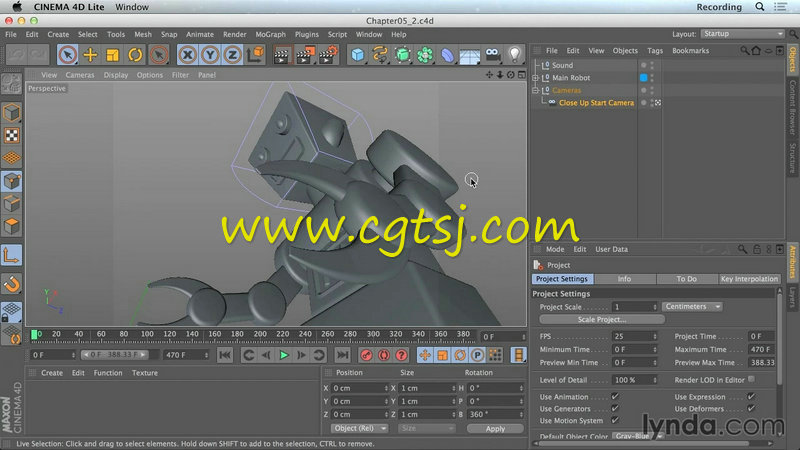
Task: Toggle Use Deformers checkbox
Action: [x=751, y=408]
